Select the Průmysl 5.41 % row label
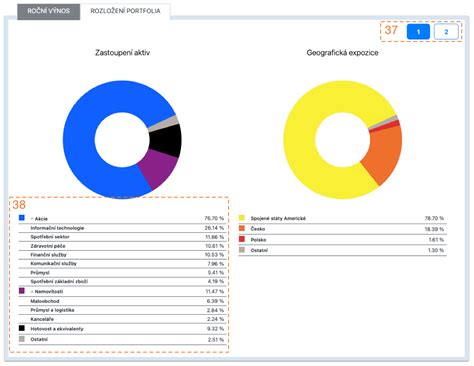 click(40, 273)
